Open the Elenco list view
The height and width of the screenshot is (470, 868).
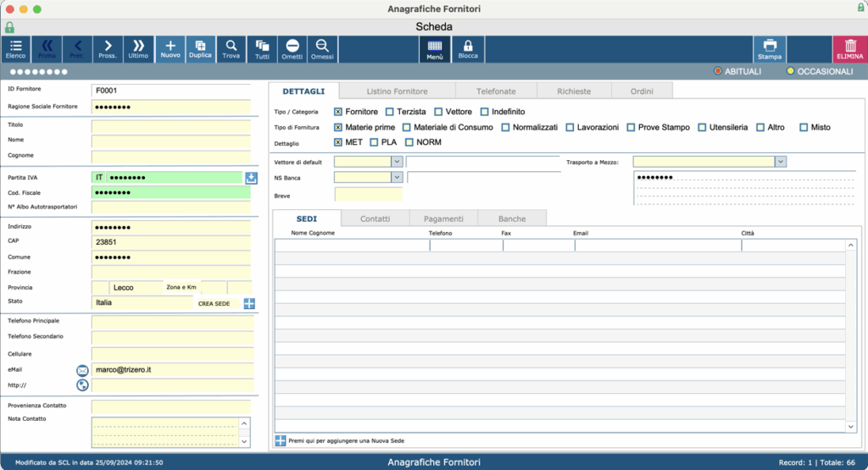tap(15, 49)
